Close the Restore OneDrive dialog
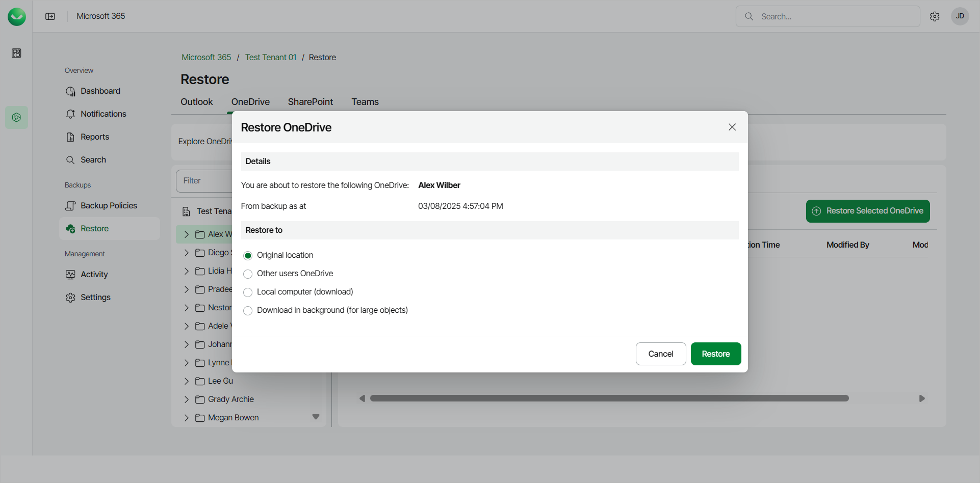The image size is (980, 483). click(x=732, y=127)
